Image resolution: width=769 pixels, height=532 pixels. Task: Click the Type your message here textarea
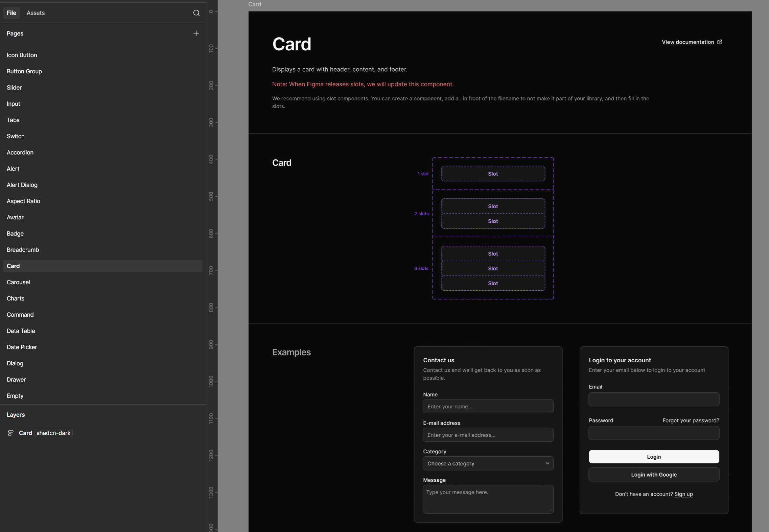tap(488, 499)
